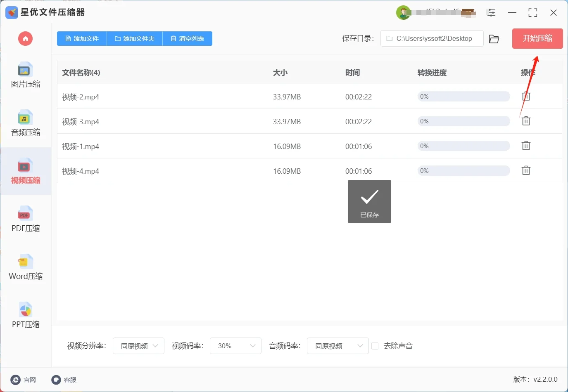
Task: Open the 视频码率 bitrate dropdown showing 30%
Action: point(235,346)
